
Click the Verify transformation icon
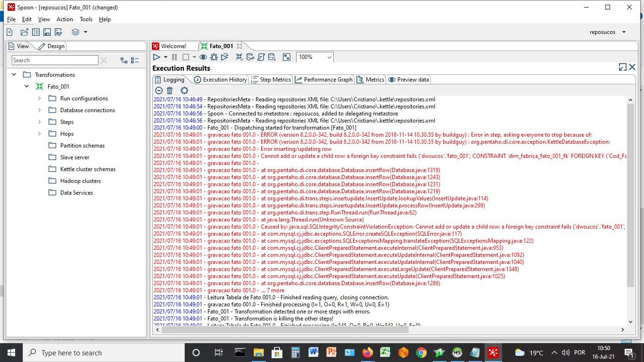pyautogui.click(x=239, y=57)
